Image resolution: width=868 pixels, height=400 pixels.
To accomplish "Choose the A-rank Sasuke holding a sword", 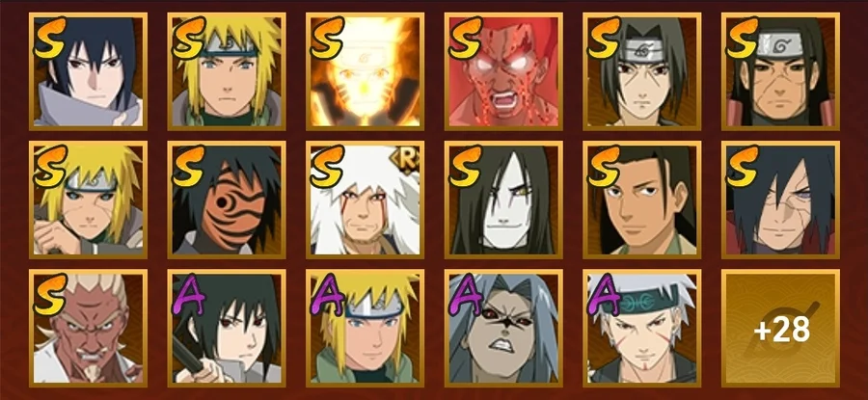I will pyautogui.click(x=227, y=328).
